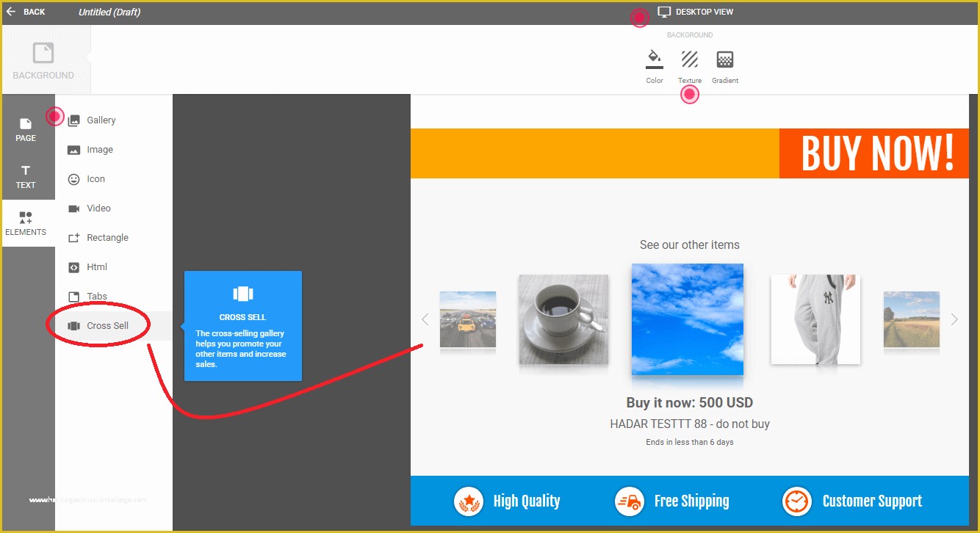Open the ELEMENTS sidebar tab

coord(26,223)
